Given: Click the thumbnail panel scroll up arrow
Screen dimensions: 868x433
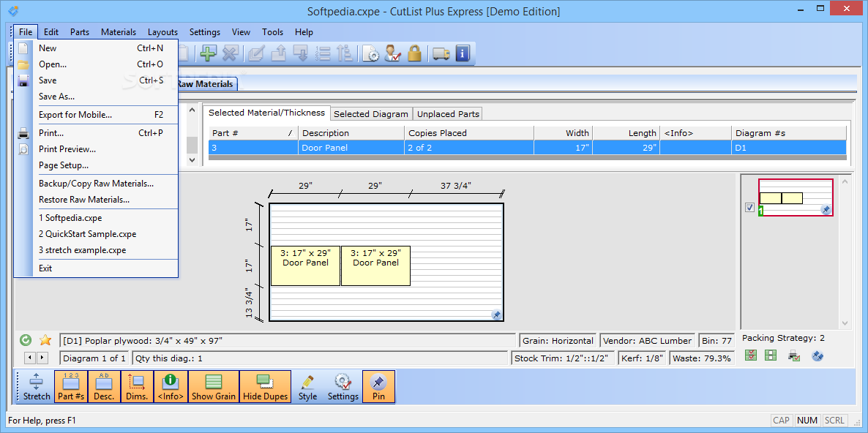Looking at the screenshot, I should (x=845, y=181).
